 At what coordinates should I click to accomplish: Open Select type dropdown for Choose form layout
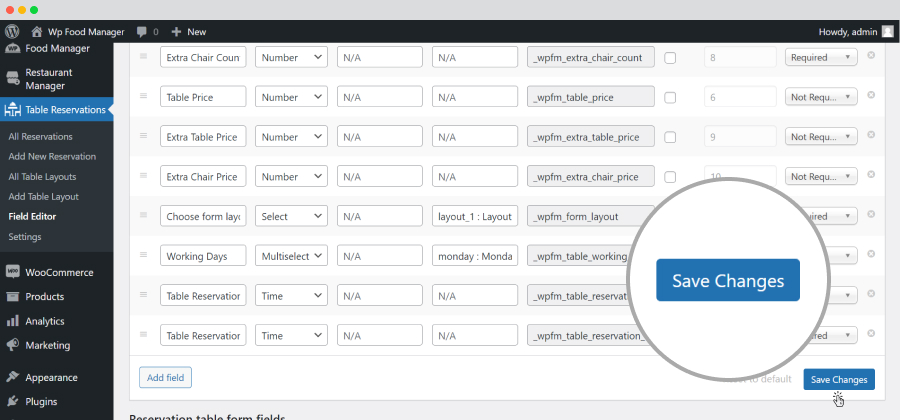(x=292, y=216)
